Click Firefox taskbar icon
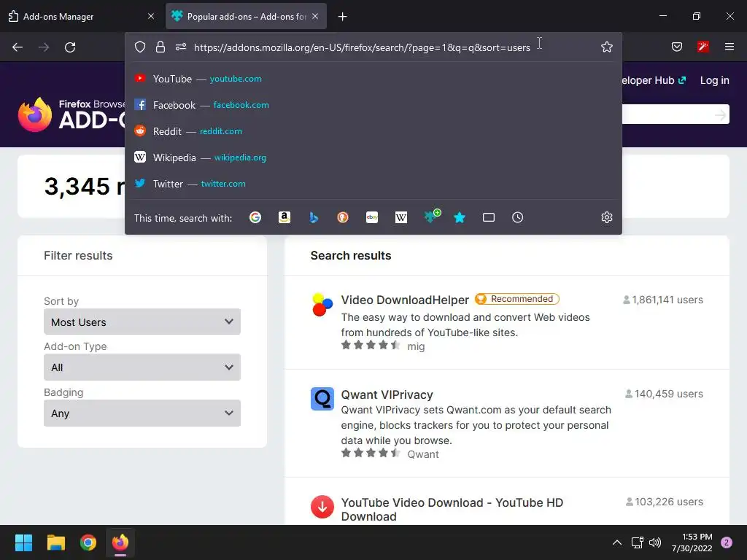 [120, 542]
